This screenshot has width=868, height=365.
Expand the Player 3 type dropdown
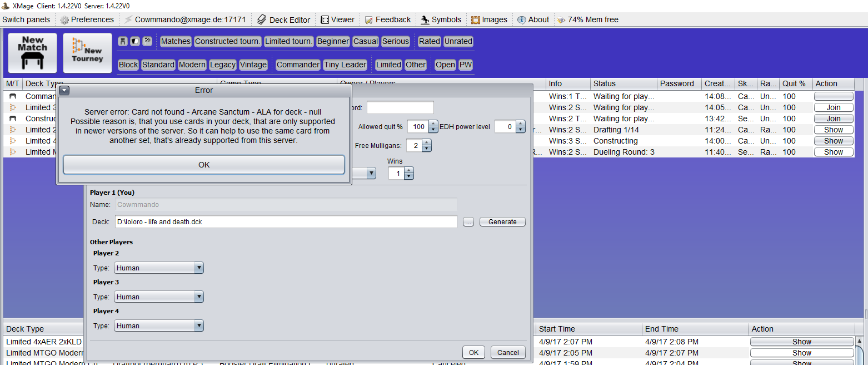[199, 297]
